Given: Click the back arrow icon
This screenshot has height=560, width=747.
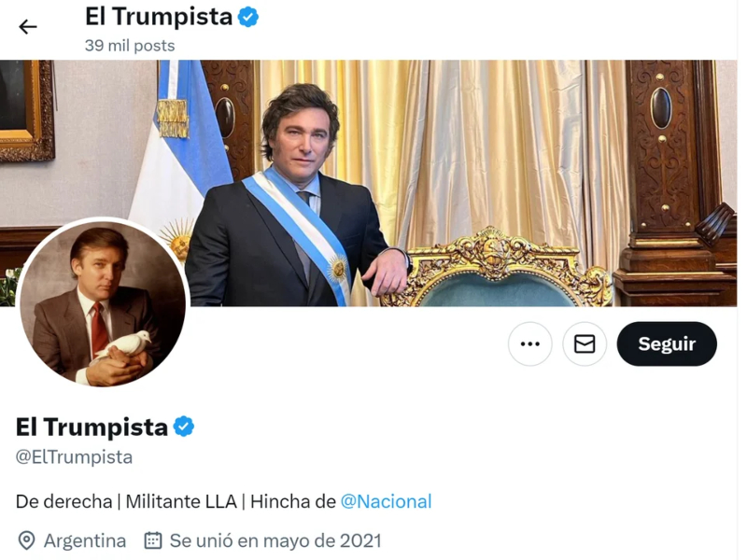Looking at the screenshot, I should point(27,27).
